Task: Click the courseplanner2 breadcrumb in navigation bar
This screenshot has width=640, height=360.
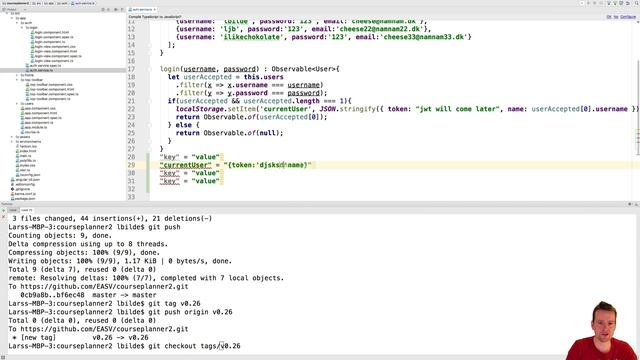Action: [16, 3]
